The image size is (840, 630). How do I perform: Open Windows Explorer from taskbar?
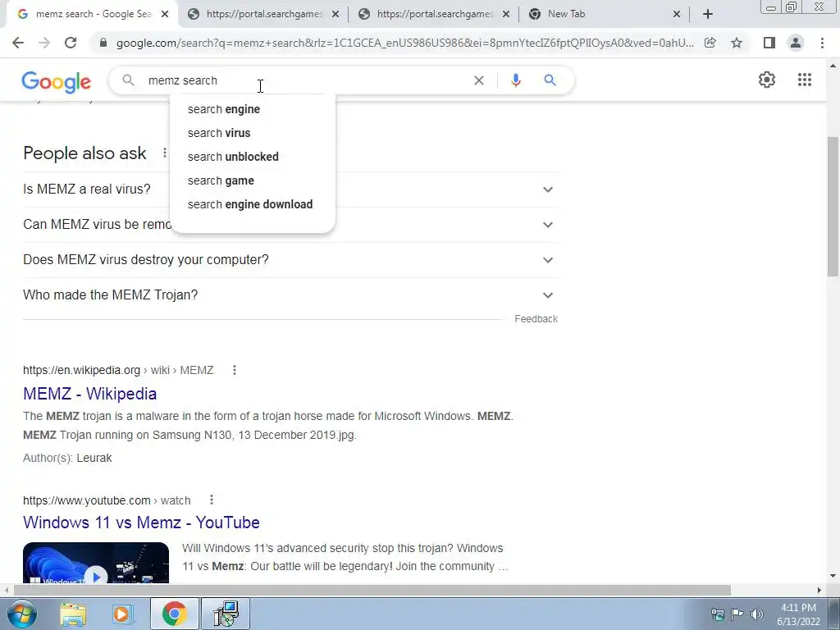tap(73, 614)
